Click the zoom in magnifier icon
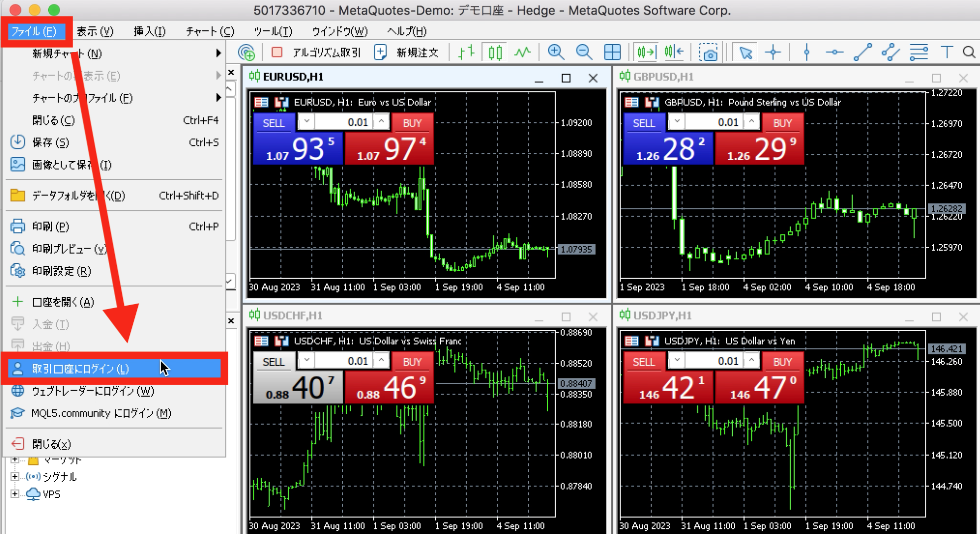This screenshot has width=980, height=534. (556, 52)
